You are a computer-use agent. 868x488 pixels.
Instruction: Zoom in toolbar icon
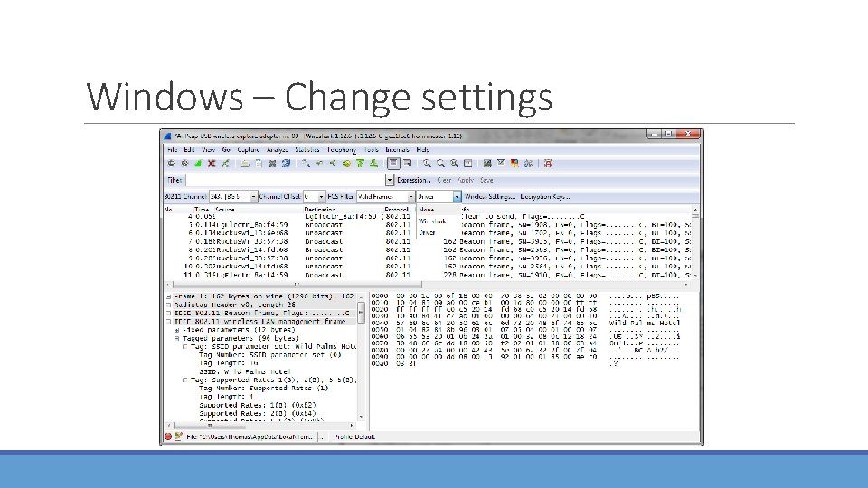click(427, 164)
